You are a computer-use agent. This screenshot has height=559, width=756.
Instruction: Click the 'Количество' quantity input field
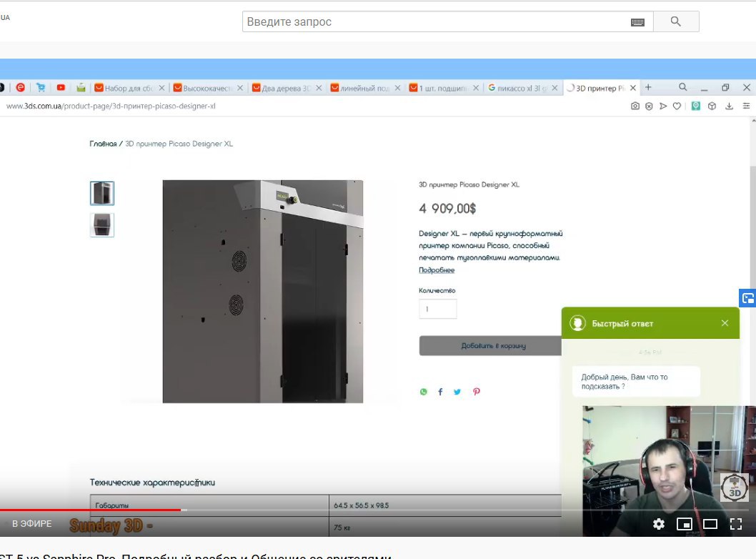[x=438, y=309]
